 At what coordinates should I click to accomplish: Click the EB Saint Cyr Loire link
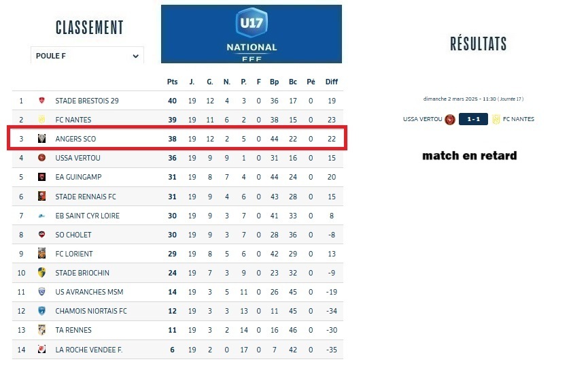[x=87, y=216]
